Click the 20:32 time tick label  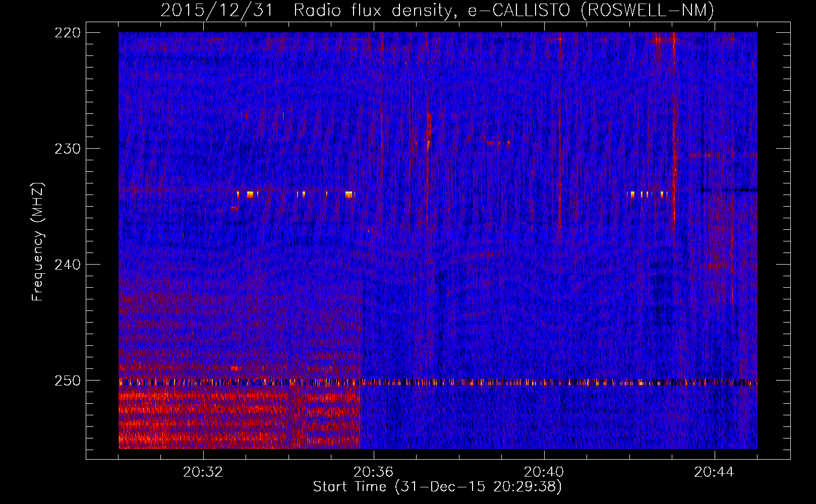coord(203,472)
